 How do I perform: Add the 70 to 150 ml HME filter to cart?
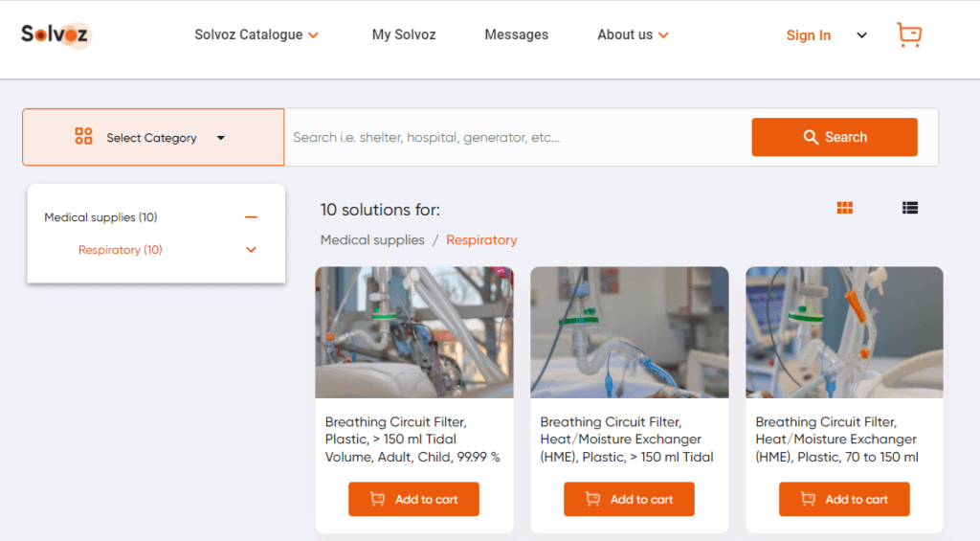[844, 499]
